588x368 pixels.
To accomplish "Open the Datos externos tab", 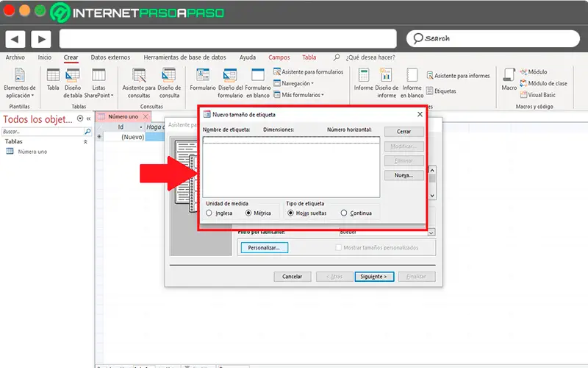I will coord(110,57).
